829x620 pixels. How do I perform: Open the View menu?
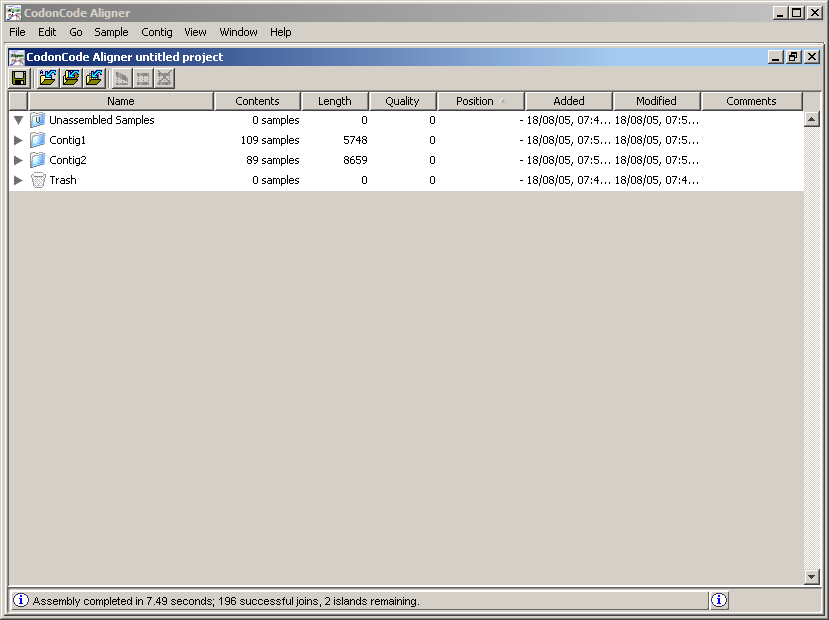point(195,32)
